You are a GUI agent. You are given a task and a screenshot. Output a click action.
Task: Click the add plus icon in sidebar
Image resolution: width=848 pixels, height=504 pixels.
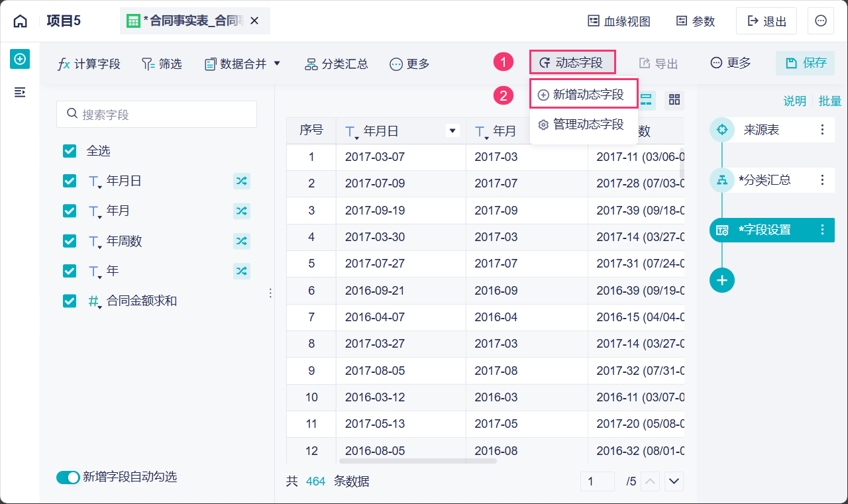pos(20,59)
